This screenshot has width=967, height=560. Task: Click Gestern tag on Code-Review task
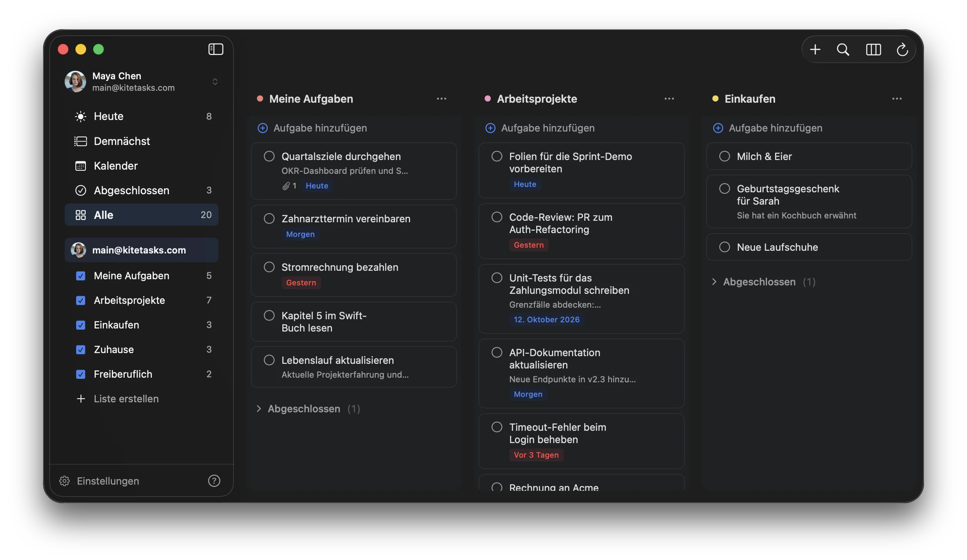click(x=529, y=245)
